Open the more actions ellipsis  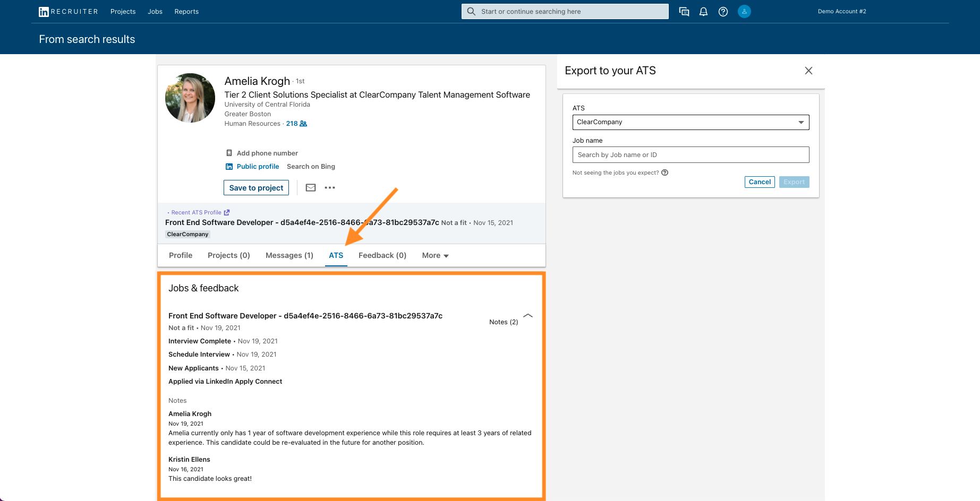[x=330, y=187]
